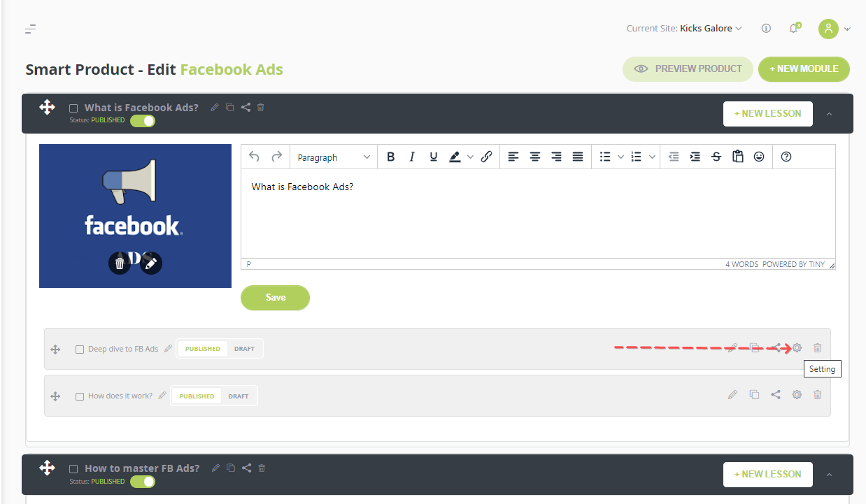The width and height of the screenshot is (866, 504).
Task: Open settings for How does it work lesson
Action: click(x=796, y=394)
